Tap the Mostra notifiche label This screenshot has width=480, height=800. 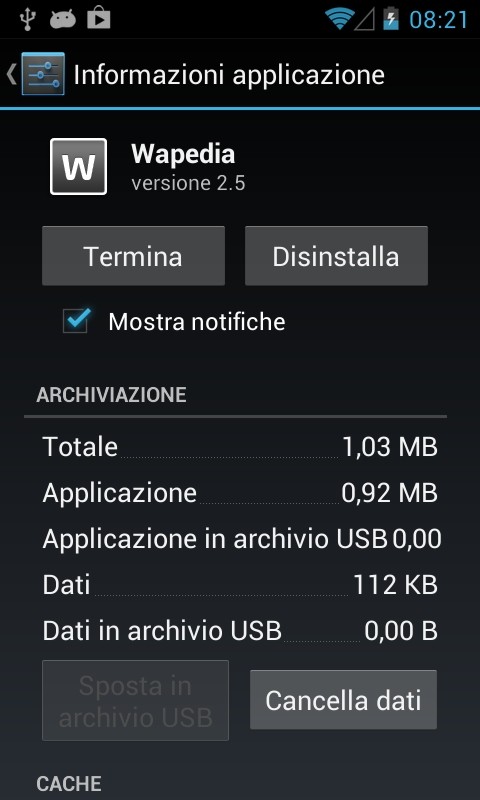pos(197,321)
